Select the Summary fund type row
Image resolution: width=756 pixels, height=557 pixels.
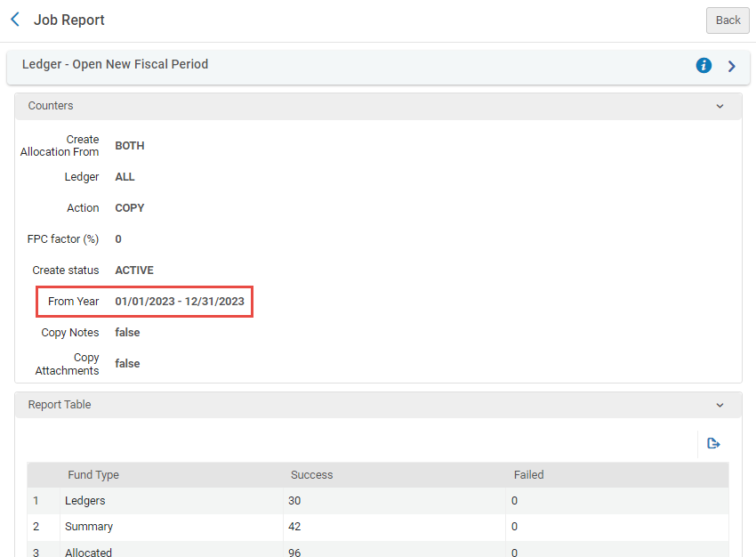click(x=88, y=527)
